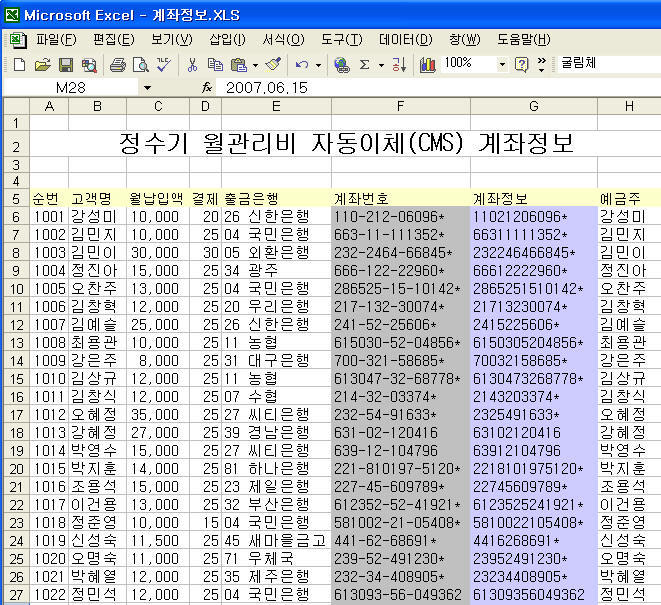Image resolution: width=661 pixels, height=605 pixels.
Task: Expand the AutoSum functions dropdown arrow
Action: [381, 65]
